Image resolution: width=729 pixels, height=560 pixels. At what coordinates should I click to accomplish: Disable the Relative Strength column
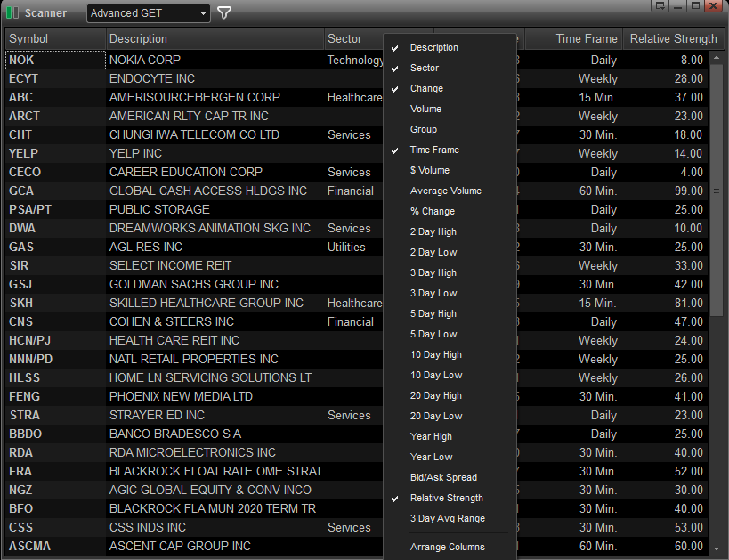446,498
